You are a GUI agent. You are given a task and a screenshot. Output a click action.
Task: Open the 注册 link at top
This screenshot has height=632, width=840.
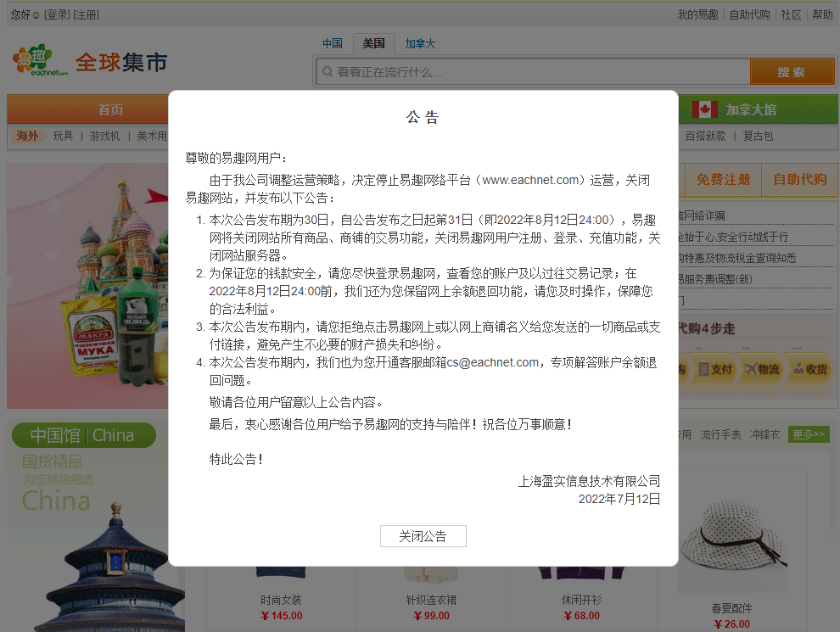click(87, 14)
